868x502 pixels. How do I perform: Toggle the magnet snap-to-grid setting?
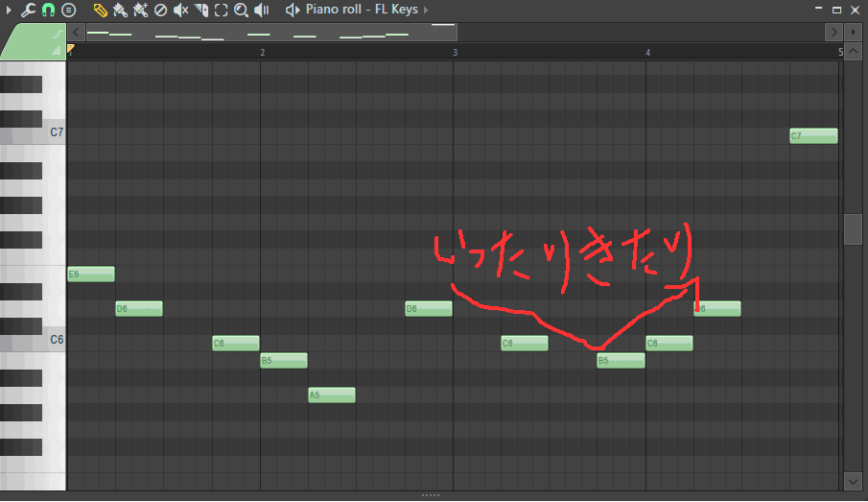pyautogui.click(x=48, y=10)
